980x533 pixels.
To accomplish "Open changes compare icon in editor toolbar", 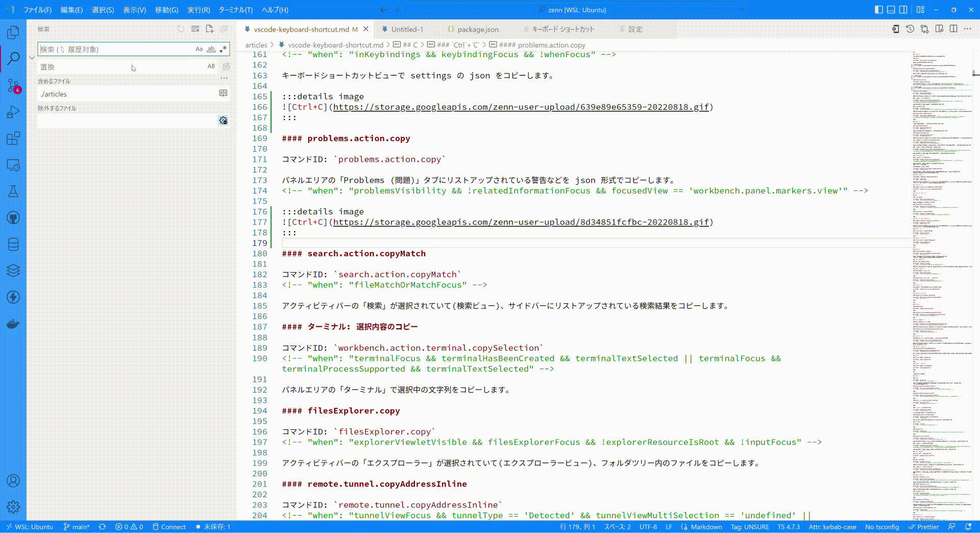I will point(924,29).
